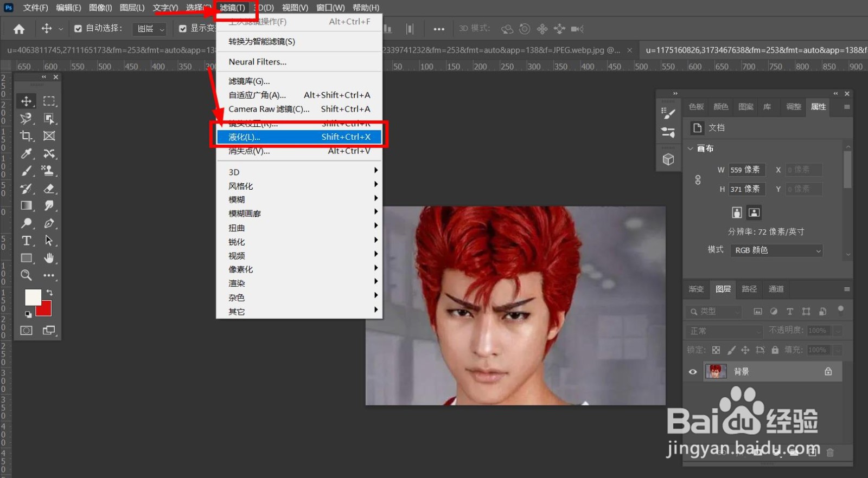Toggle lock all padlock icon
The width and height of the screenshot is (868, 478).
click(x=775, y=350)
